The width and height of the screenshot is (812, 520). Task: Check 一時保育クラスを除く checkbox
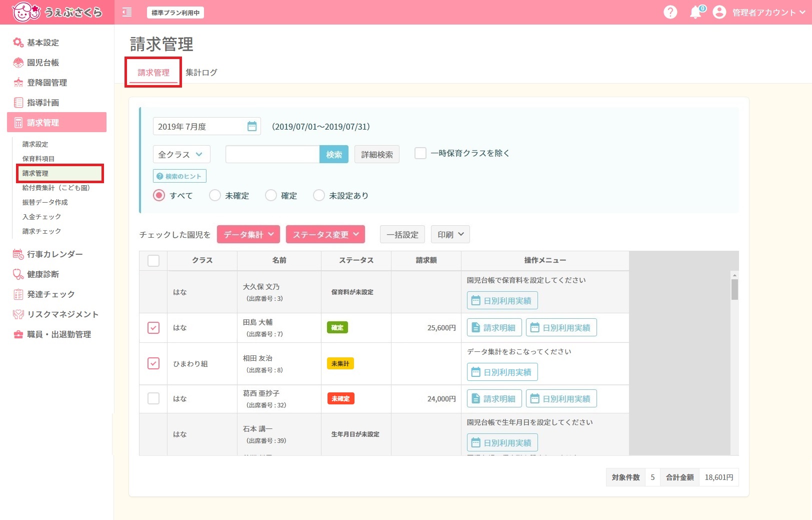click(420, 153)
